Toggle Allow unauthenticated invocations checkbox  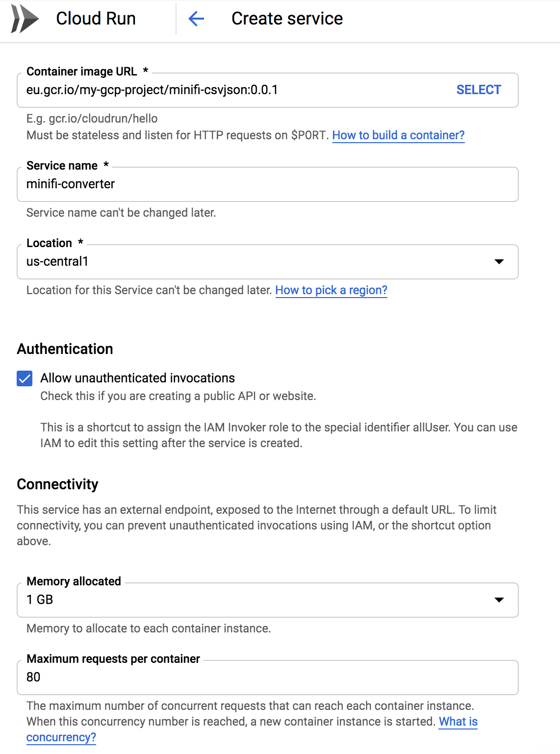click(25, 378)
